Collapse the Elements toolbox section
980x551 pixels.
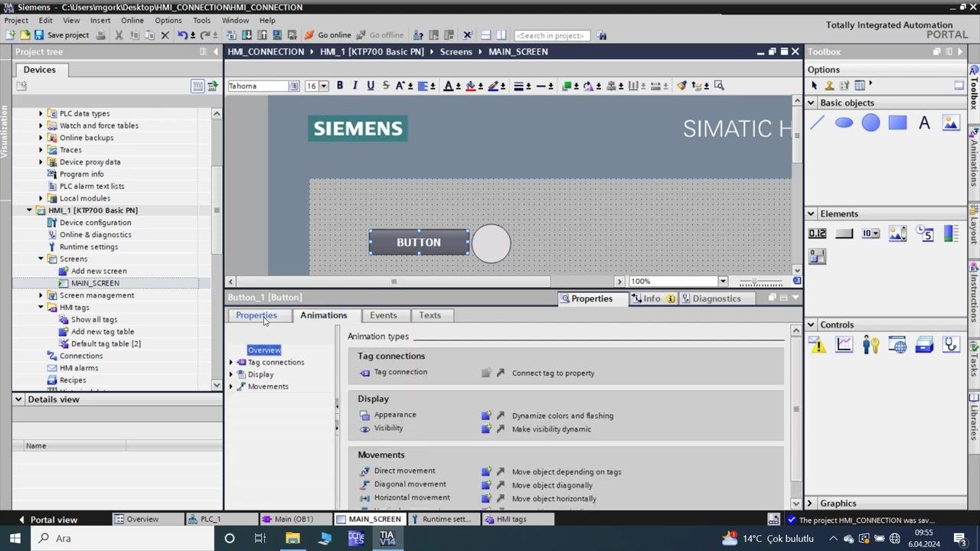pos(811,214)
